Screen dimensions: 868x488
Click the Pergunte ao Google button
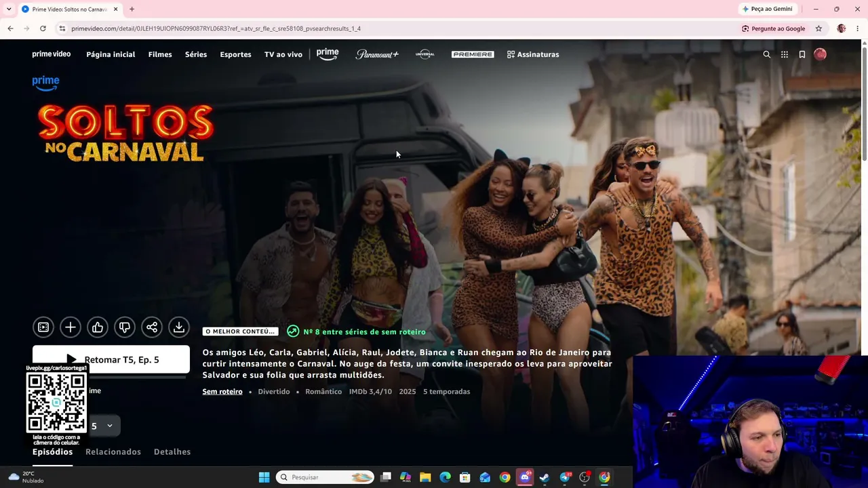[x=774, y=28]
